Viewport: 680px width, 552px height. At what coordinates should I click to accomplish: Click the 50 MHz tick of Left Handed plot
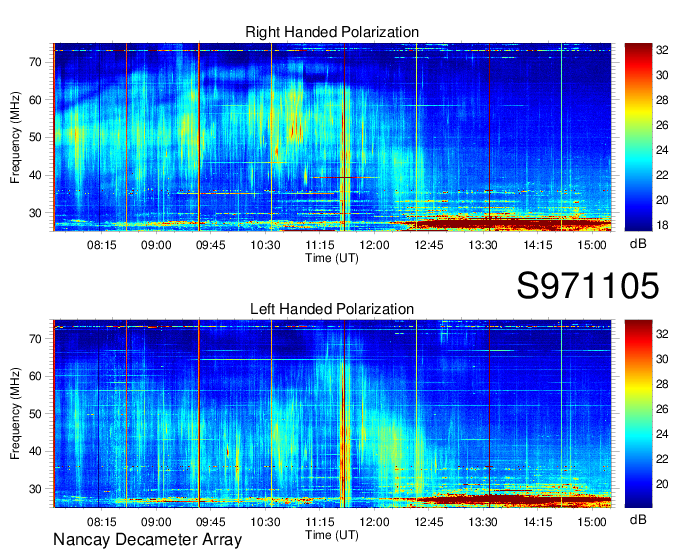point(36,414)
